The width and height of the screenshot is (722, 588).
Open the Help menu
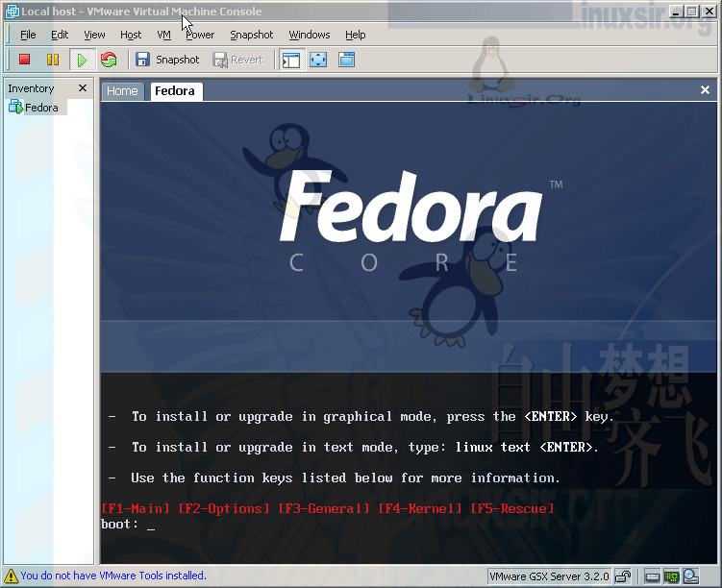pos(355,35)
